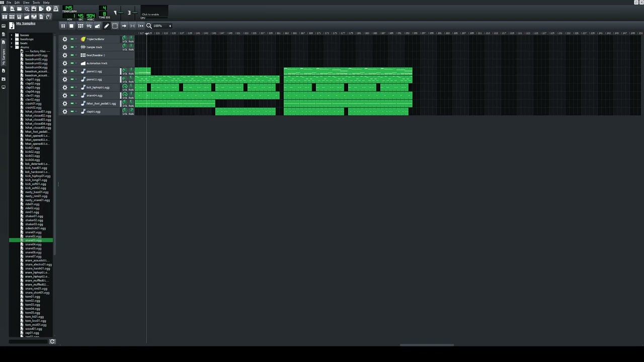The width and height of the screenshot is (644, 362).
Task: Open the Edit menu
Action: pyautogui.click(x=17, y=3)
